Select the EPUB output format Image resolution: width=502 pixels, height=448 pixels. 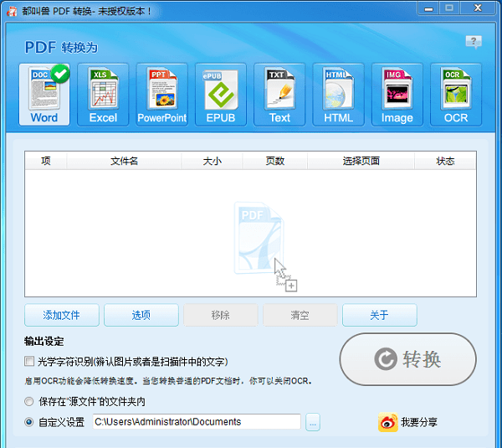[221, 95]
